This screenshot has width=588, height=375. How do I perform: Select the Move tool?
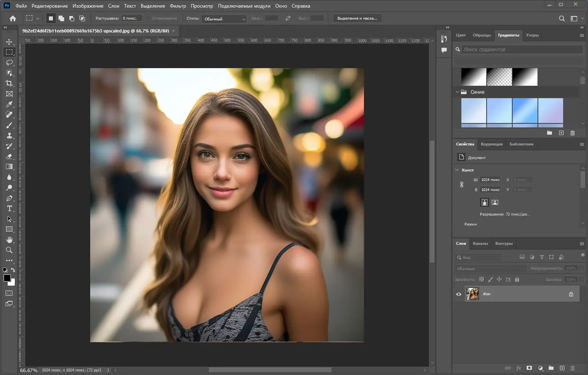click(9, 42)
